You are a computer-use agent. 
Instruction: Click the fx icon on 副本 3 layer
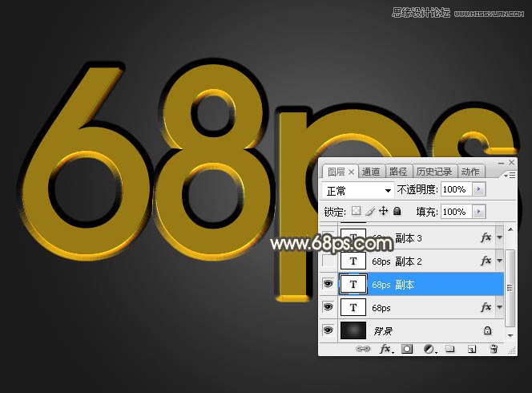[486, 237]
